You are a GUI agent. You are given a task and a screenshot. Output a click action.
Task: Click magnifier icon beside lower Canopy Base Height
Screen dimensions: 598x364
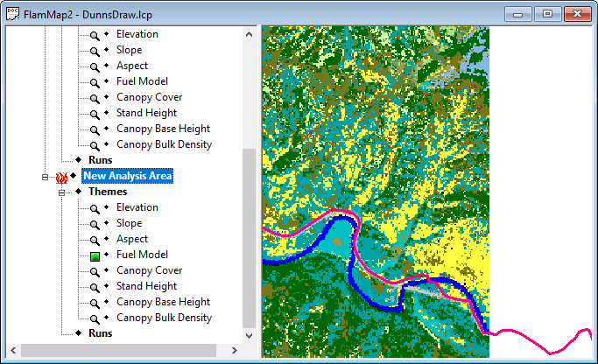pyautogui.click(x=95, y=304)
